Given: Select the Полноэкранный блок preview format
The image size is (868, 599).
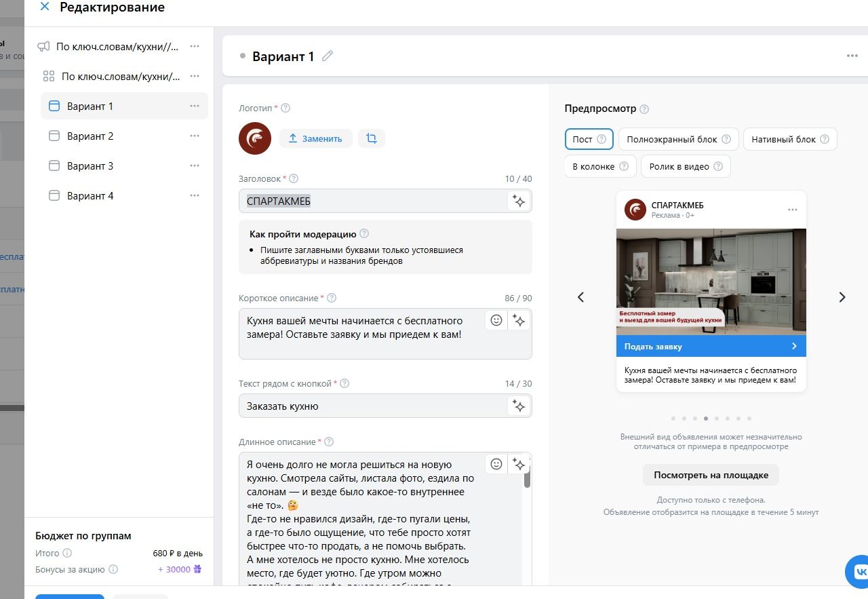Looking at the screenshot, I should 679,139.
